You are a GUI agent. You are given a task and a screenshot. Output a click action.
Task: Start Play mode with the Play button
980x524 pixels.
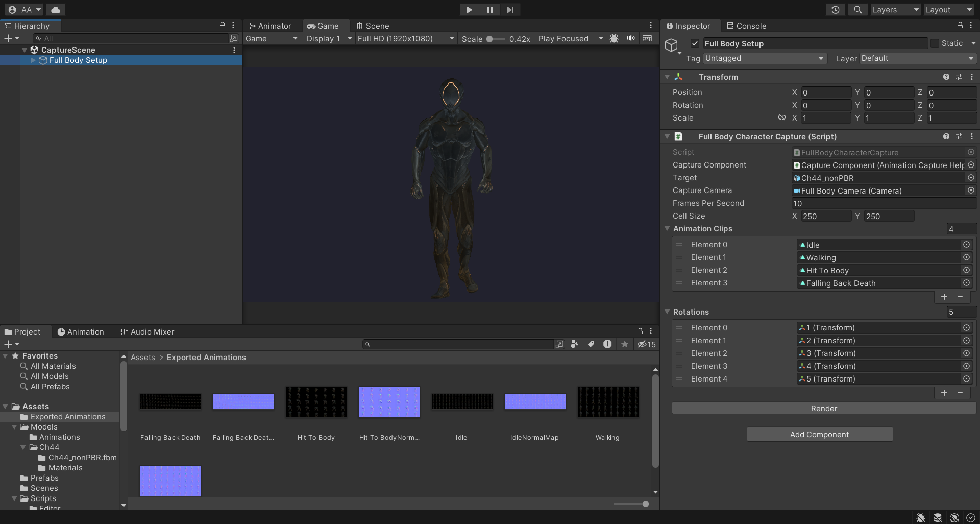point(469,10)
